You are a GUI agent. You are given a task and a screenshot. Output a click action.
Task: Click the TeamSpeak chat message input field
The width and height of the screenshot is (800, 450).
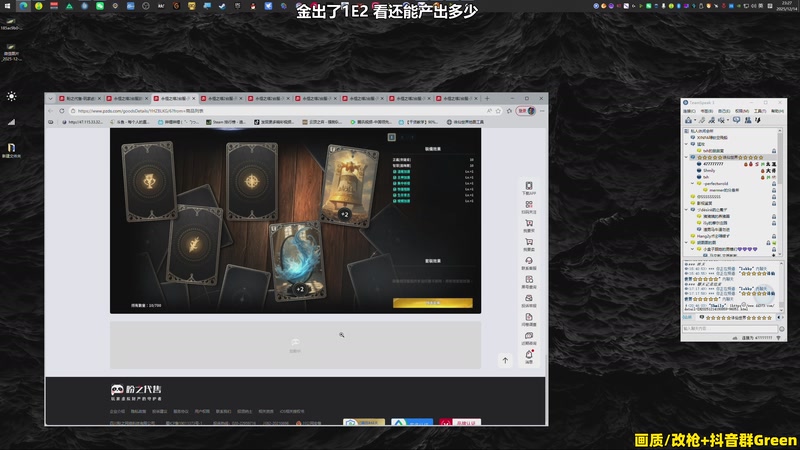(730, 329)
